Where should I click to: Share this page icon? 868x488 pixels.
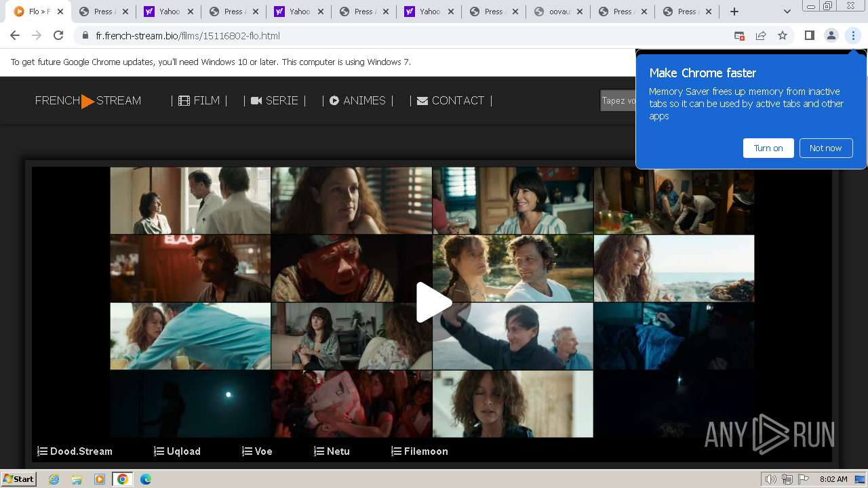(x=761, y=36)
